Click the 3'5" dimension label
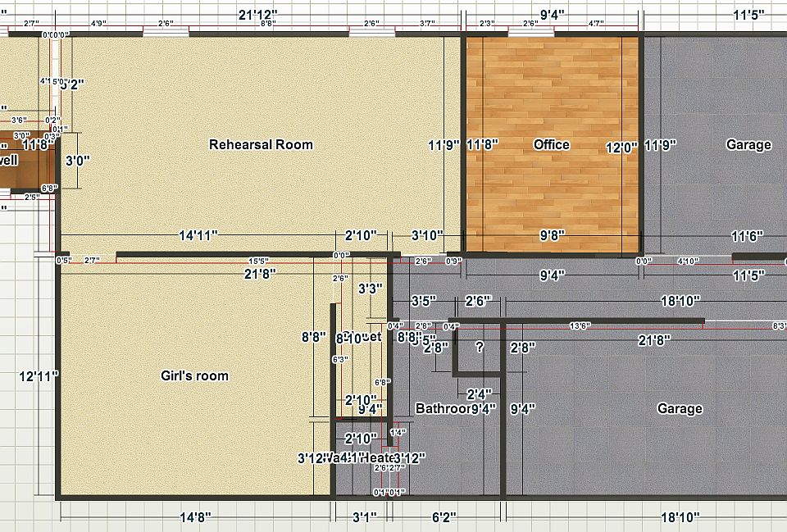The height and width of the screenshot is (532, 787). (423, 301)
